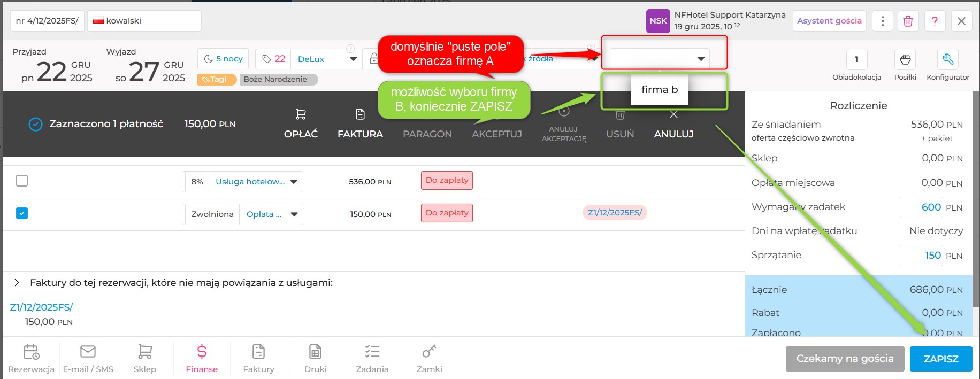Switch to the Rezerwacja tab
The width and height of the screenshot is (980, 379).
click(x=32, y=358)
